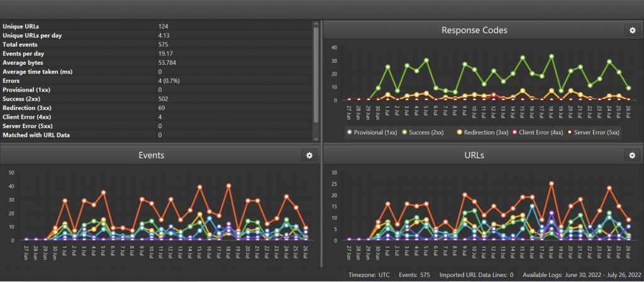This screenshot has height=282, width=644.
Task: Click the 9 Jul orange point in URLs chart
Action: [465, 195]
